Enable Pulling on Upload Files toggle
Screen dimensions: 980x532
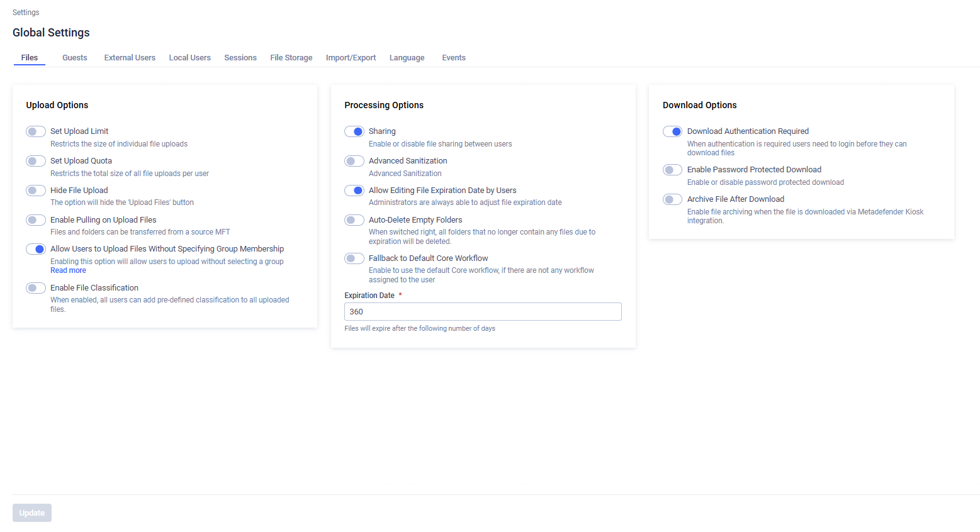pyautogui.click(x=36, y=220)
